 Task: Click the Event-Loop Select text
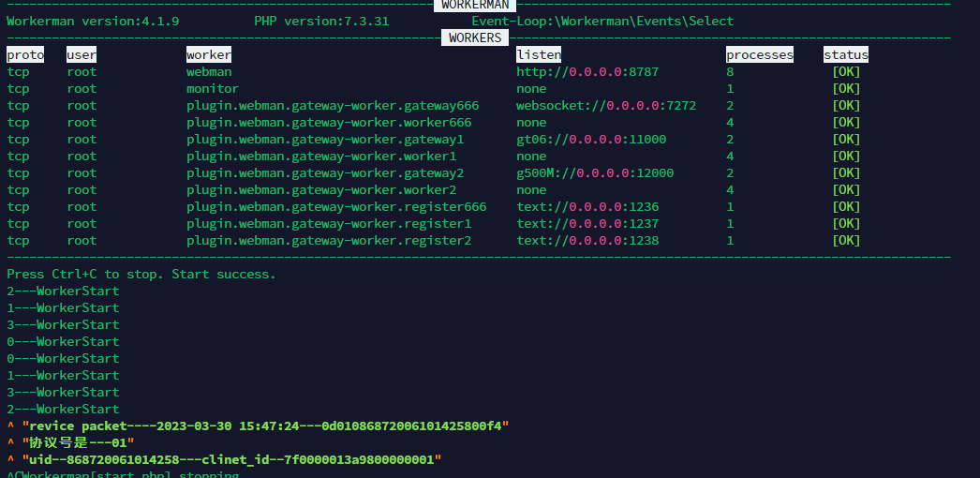tap(602, 22)
